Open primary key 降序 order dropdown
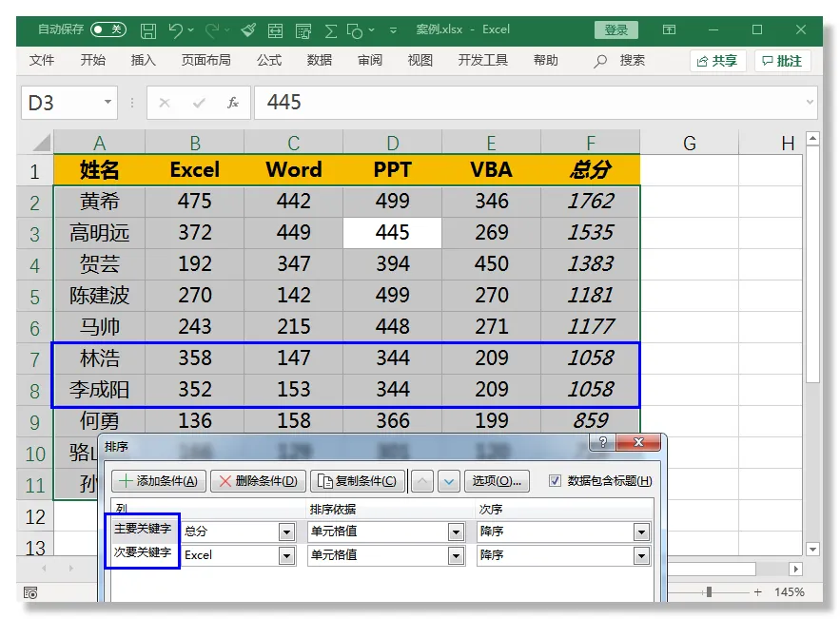The image size is (840, 619). [641, 532]
